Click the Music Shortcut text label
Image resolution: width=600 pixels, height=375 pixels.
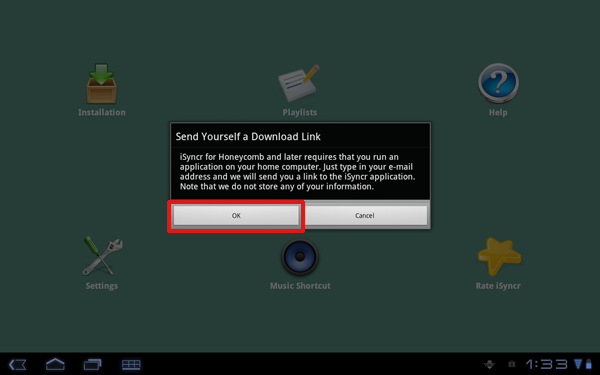pos(300,286)
